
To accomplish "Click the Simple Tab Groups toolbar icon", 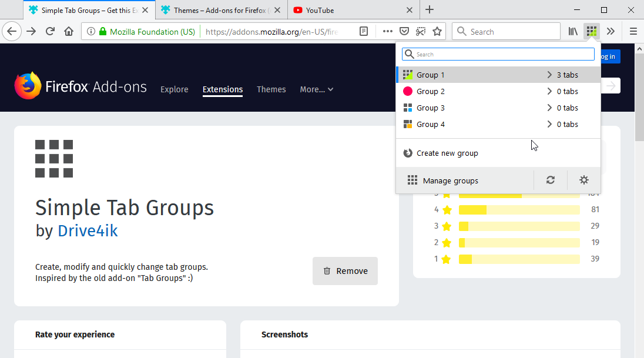I will [x=592, y=32].
